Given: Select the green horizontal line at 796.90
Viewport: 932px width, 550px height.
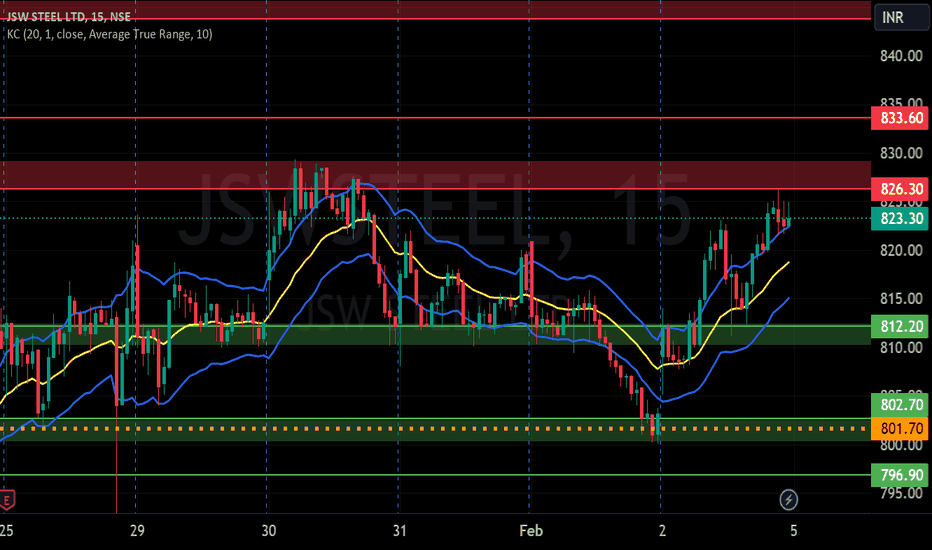Looking at the screenshot, I should point(435,475).
